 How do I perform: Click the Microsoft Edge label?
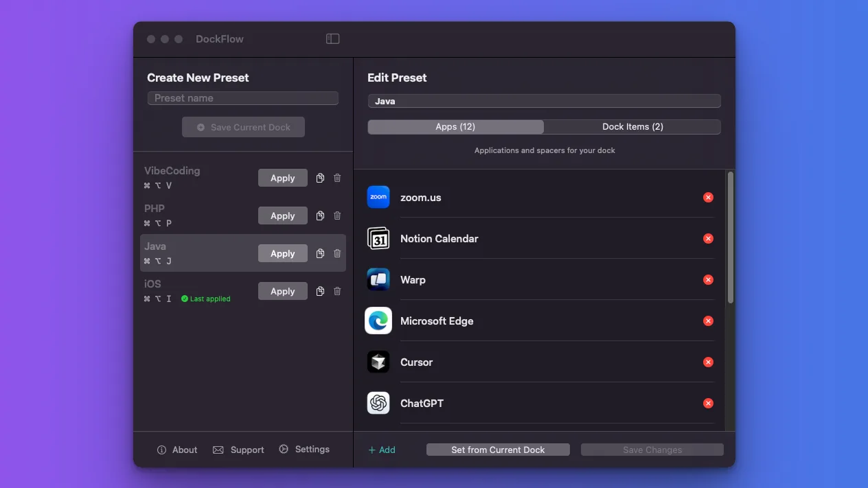coord(437,321)
